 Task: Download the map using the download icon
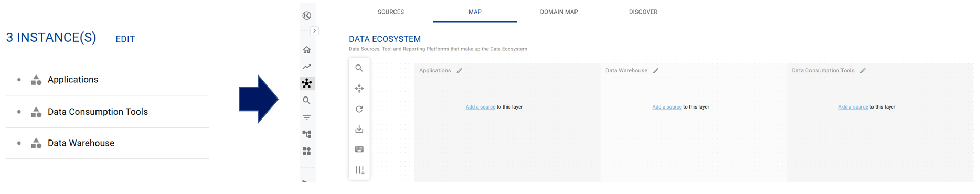point(359,129)
